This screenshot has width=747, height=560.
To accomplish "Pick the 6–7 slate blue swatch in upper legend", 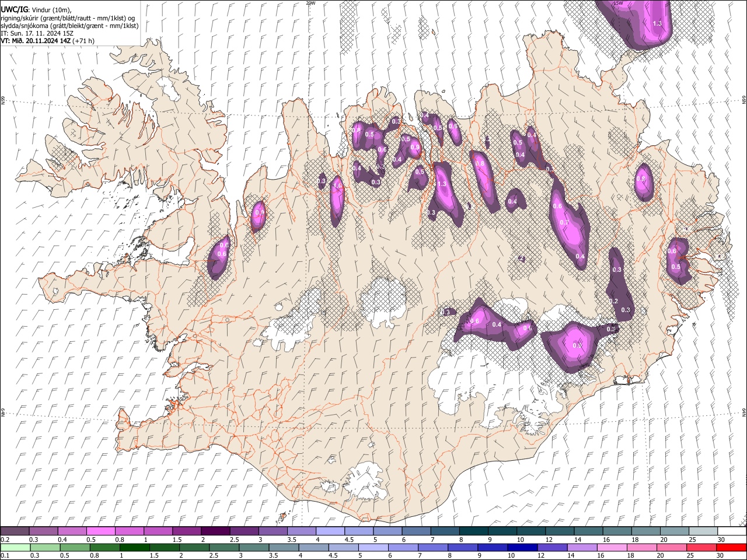I will coord(417,531).
